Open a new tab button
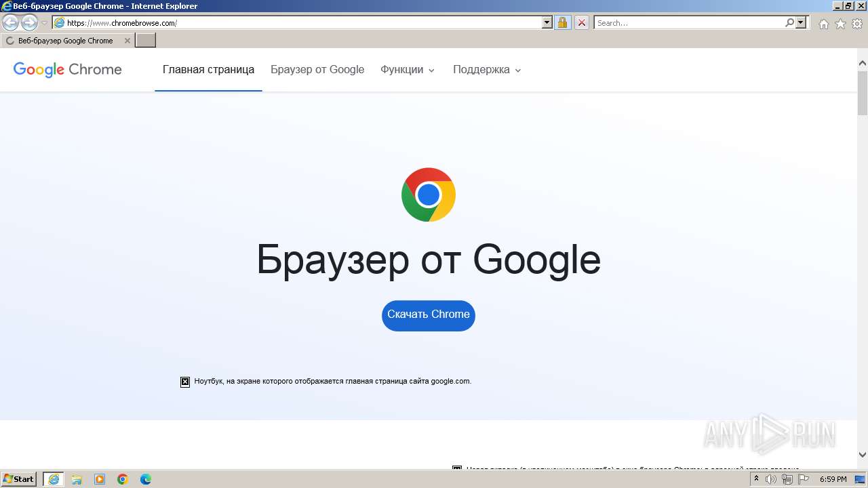The width and height of the screenshot is (868, 488). pyautogui.click(x=146, y=41)
